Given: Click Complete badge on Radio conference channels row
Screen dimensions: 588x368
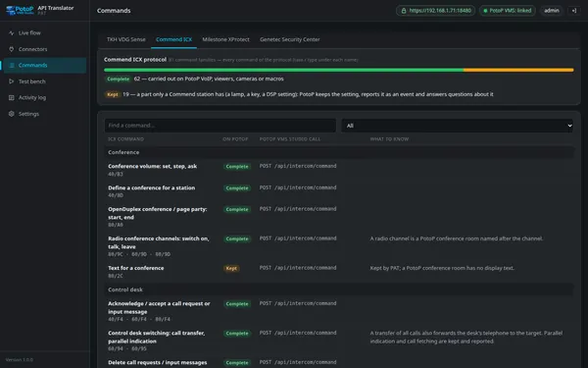Looking at the screenshot, I should point(237,238).
